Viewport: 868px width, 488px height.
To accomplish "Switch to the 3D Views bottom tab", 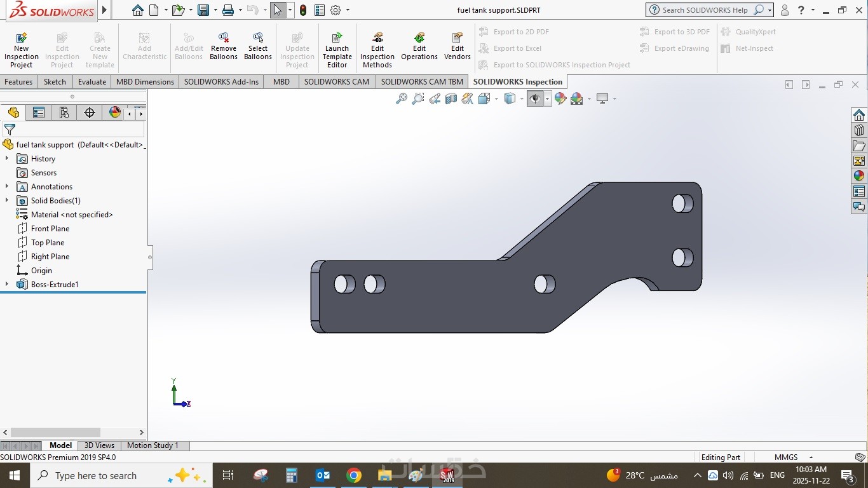I will (99, 445).
